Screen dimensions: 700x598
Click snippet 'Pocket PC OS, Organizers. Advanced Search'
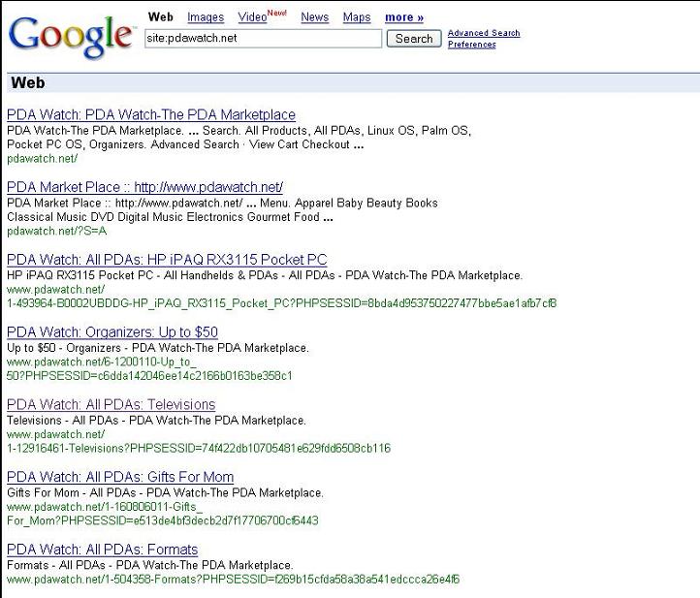click(123, 144)
